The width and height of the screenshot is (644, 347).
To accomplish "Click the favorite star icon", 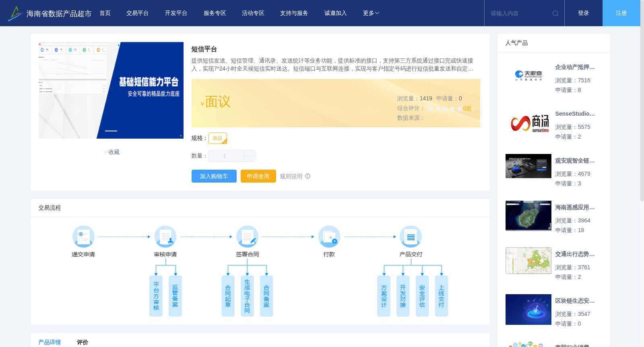I will click(105, 152).
